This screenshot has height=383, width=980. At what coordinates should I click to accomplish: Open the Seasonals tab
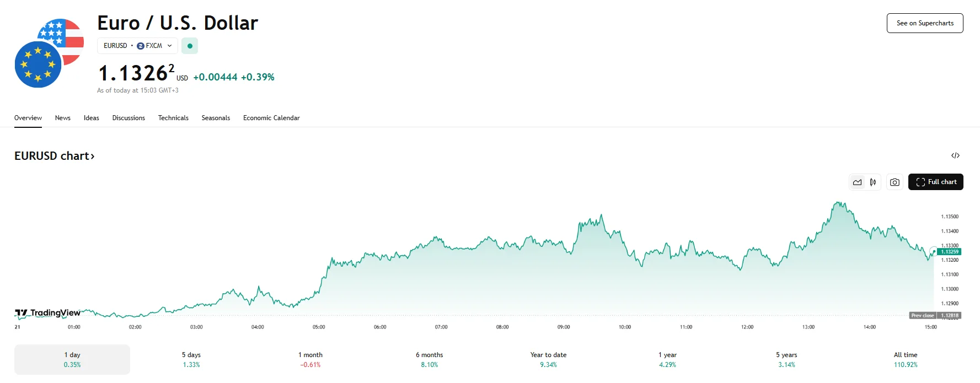[216, 118]
